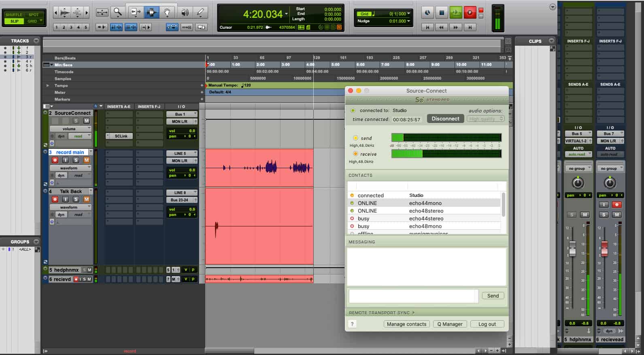Click the message text input field

413,296
